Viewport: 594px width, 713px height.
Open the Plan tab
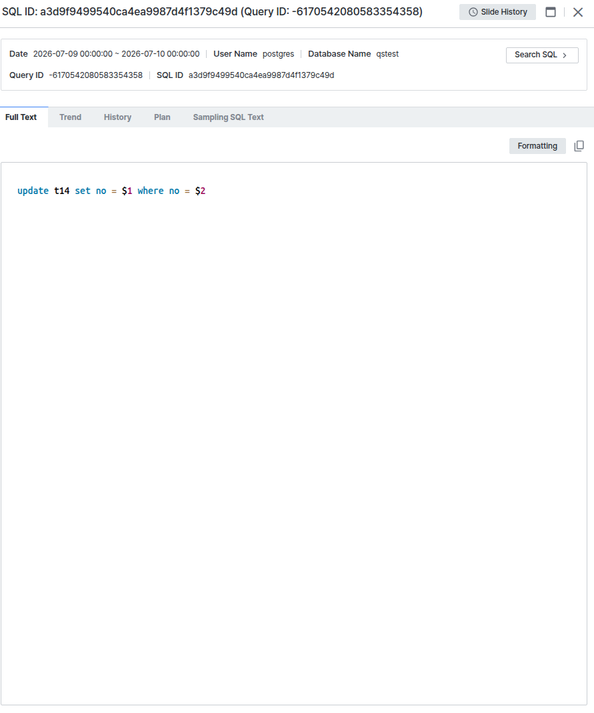(162, 117)
